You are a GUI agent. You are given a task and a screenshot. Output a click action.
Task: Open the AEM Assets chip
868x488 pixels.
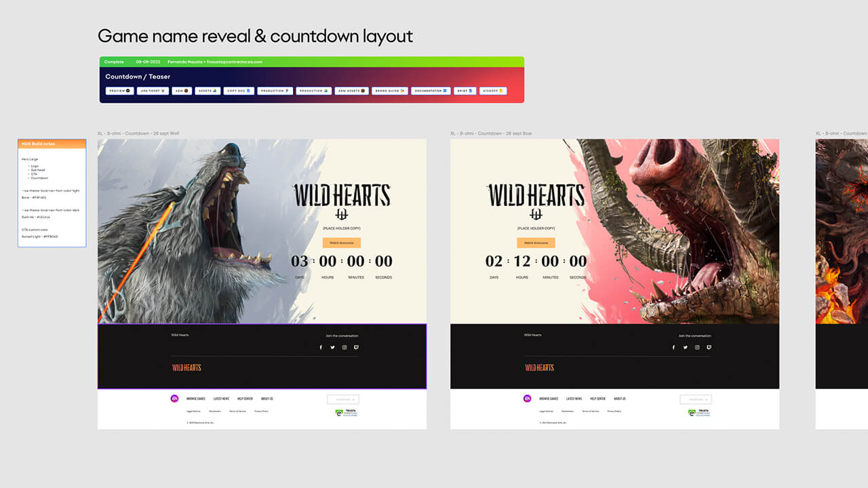pos(352,90)
